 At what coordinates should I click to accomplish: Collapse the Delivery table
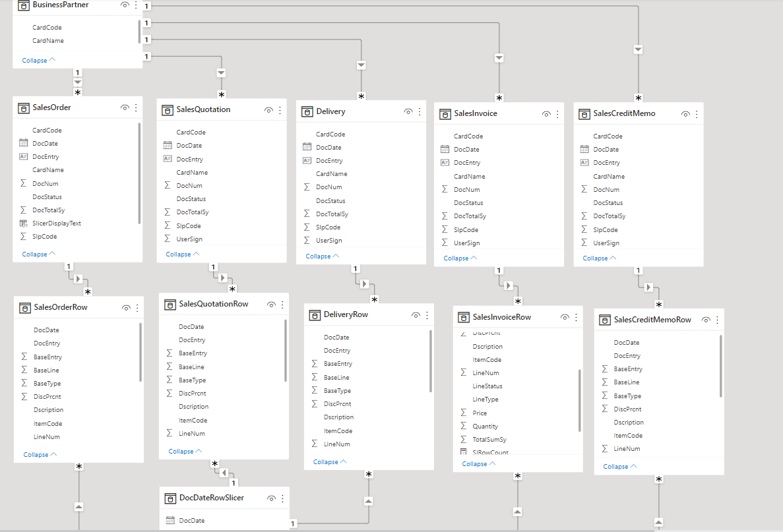coord(322,256)
